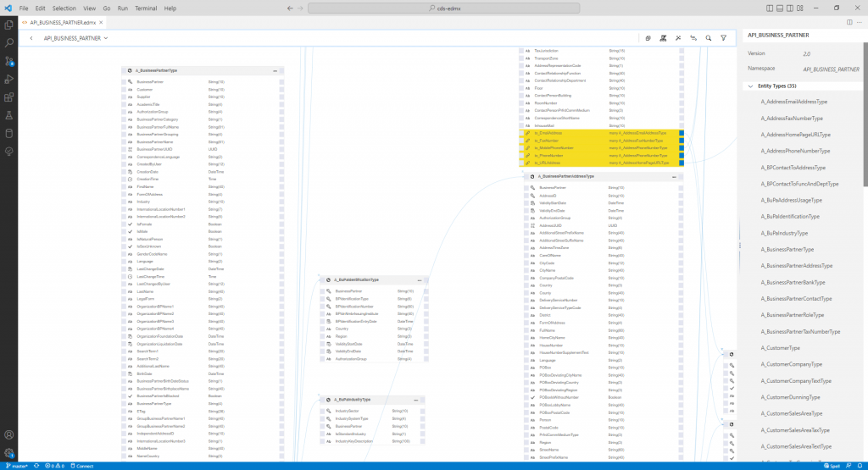Click the sync changes icon in status bar
This screenshot has height=470, width=868.
point(36,466)
